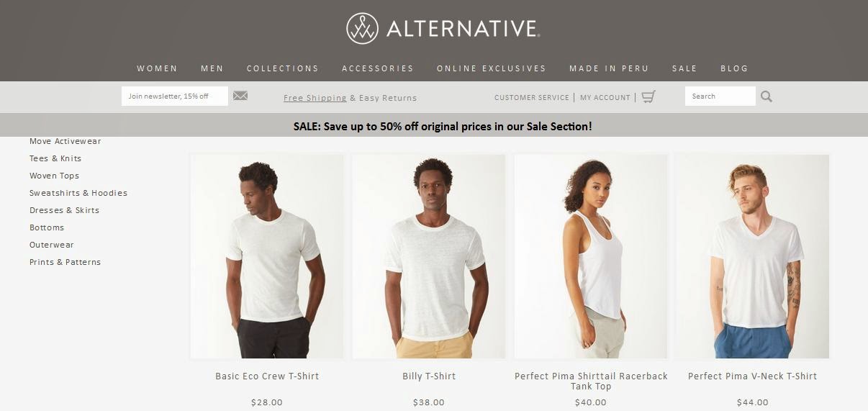
Task: Go to My Account
Action: pyautogui.click(x=605, y=97)
